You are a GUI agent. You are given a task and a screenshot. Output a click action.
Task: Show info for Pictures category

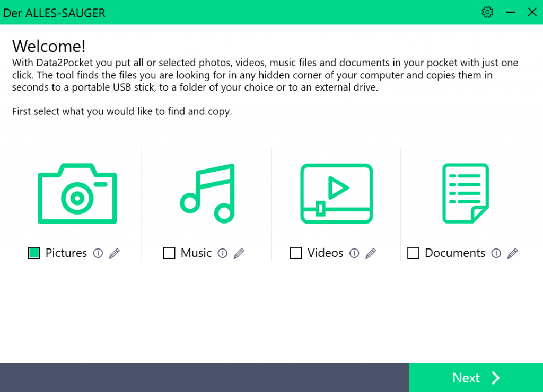tap(98, 253)
